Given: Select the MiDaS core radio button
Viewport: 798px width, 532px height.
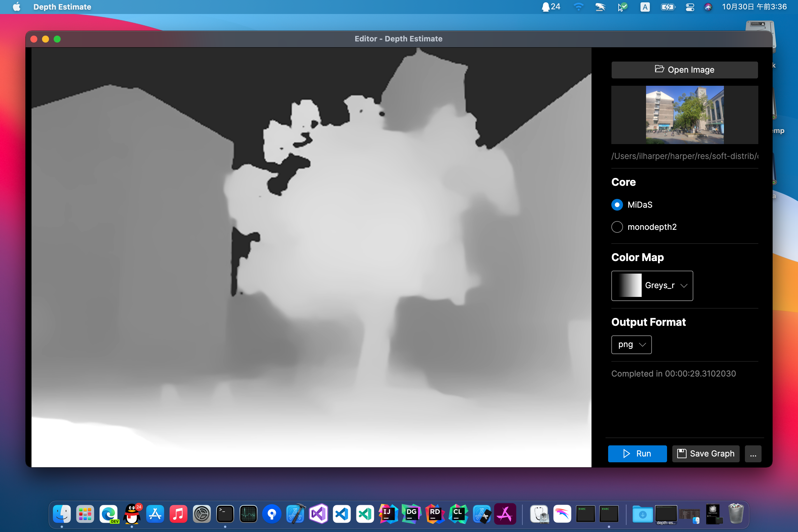Looking at the screenshot, I should [617, 204].
